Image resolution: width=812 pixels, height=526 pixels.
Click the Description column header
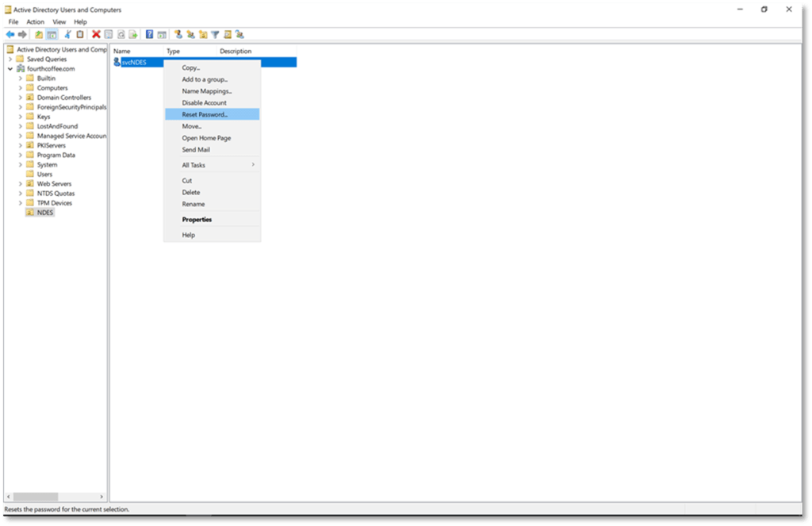pos(236,52)
